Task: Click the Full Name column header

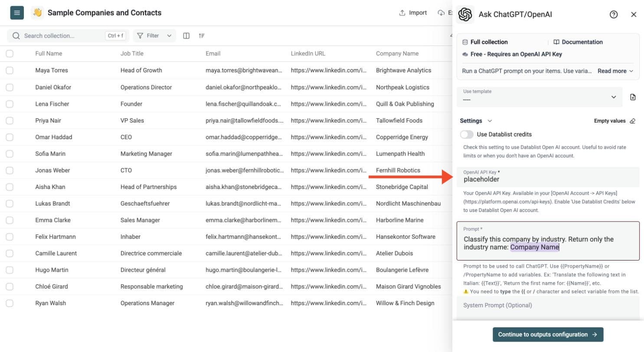Action: point(49,54)
